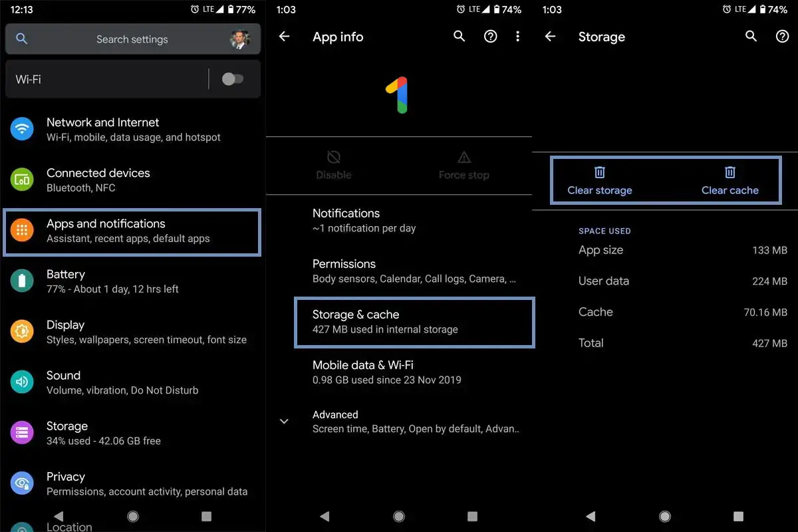The image size is (798, 532).
Task: Open three-dot overflow menu in App info
Action: click(517, 37)
